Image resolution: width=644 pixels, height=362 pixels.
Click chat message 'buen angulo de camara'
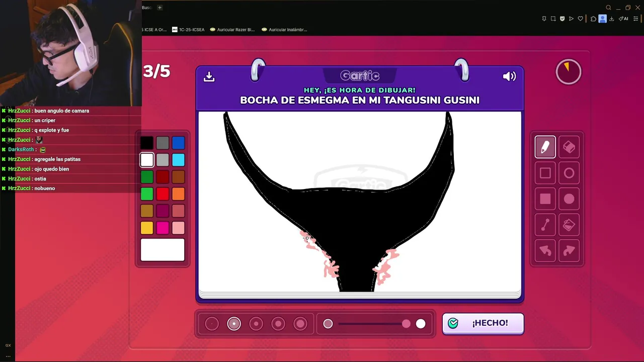point(61,111)
